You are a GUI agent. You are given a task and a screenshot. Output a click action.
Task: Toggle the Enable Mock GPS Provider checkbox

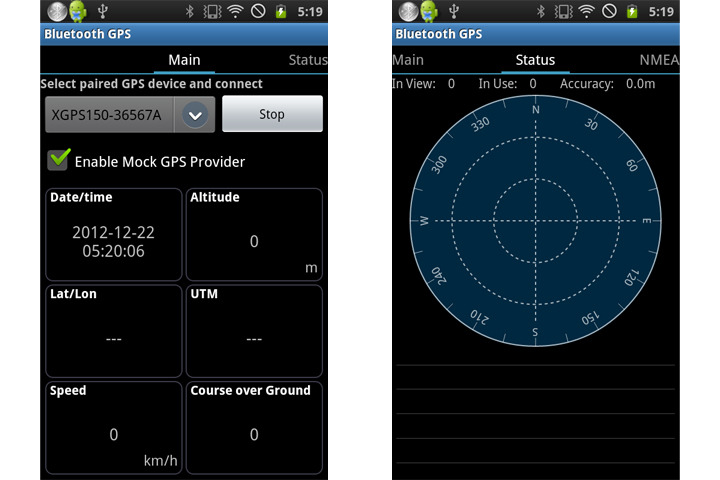(59, 159)
